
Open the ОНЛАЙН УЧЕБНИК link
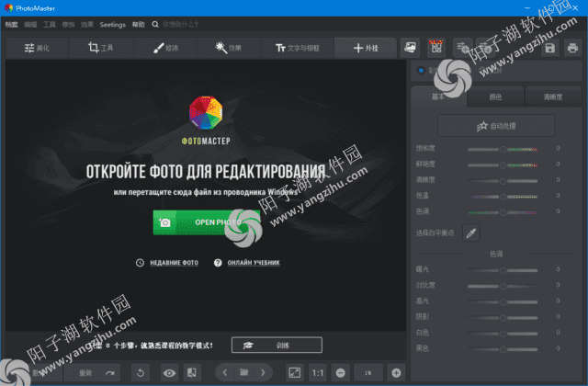click(x=254, y=263)
